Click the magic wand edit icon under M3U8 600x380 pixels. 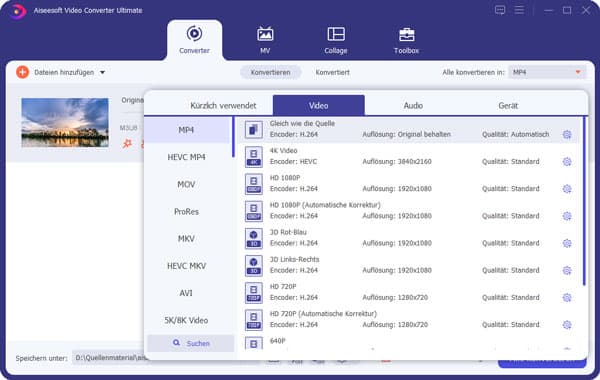(x=127, y=144)
